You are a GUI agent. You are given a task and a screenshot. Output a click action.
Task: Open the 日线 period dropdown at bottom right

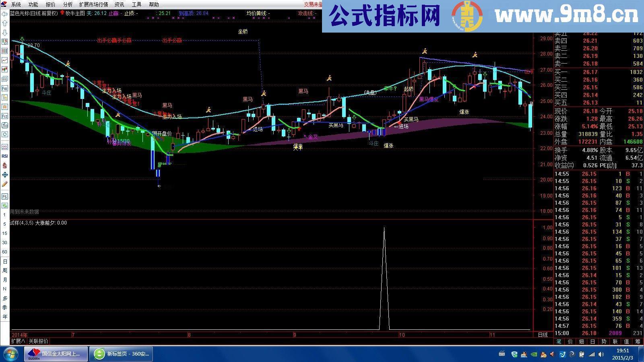coord(543,334)
